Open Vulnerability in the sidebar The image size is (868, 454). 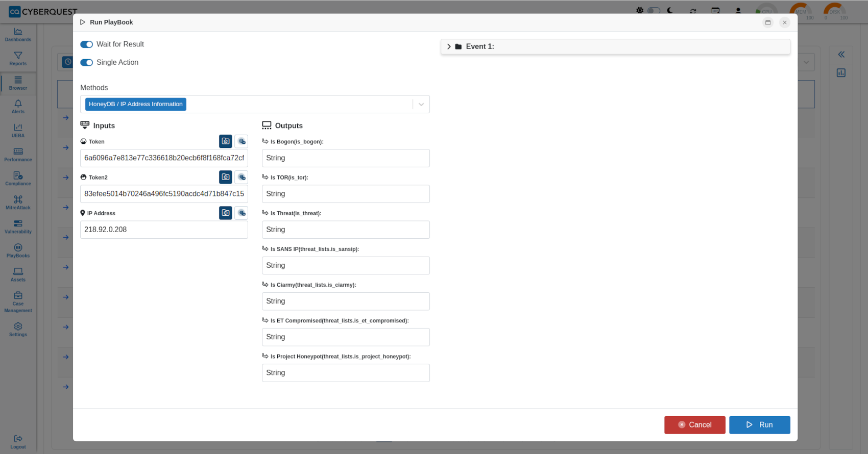click(18, 227)
